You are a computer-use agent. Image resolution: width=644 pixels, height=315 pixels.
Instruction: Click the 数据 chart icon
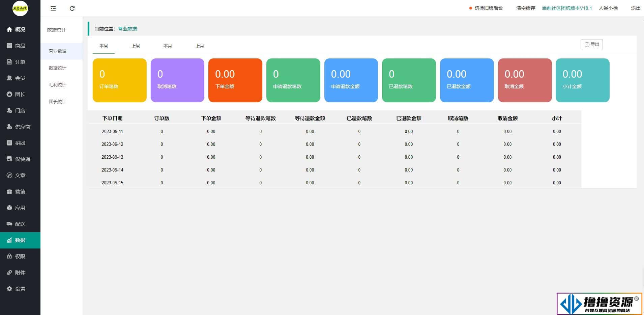click(9, 240)
